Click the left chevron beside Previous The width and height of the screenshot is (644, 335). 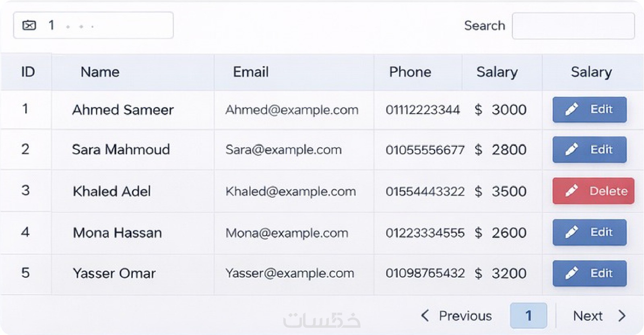tap(425, 316)
